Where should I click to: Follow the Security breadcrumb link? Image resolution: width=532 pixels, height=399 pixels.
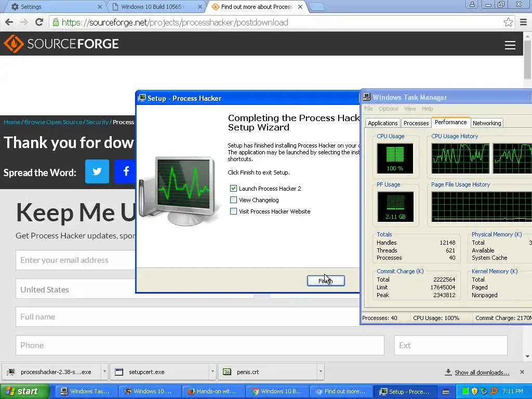pos(97,122)
